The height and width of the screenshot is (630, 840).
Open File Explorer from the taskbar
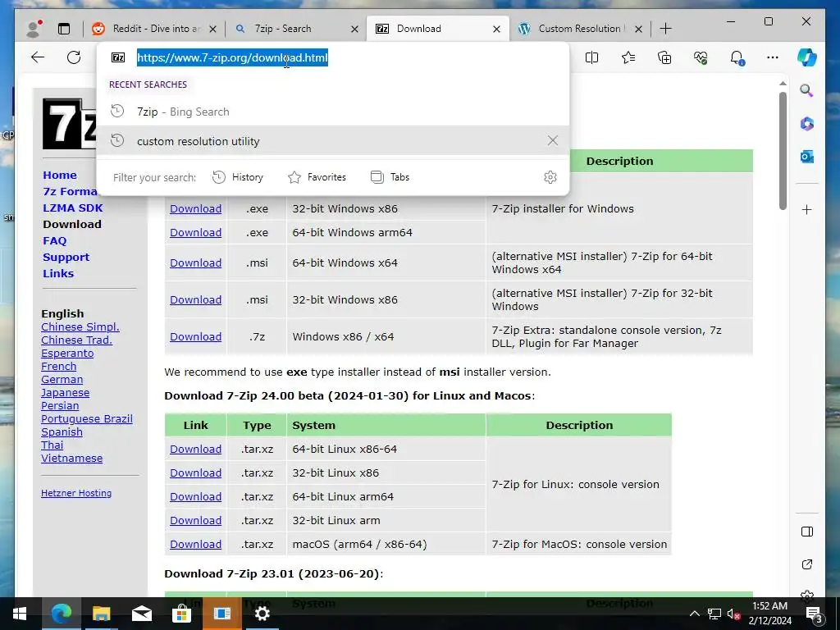point(101,614)
